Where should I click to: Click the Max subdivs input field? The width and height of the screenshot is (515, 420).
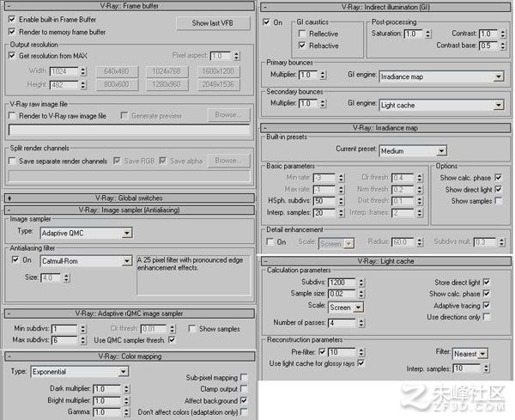64,340
